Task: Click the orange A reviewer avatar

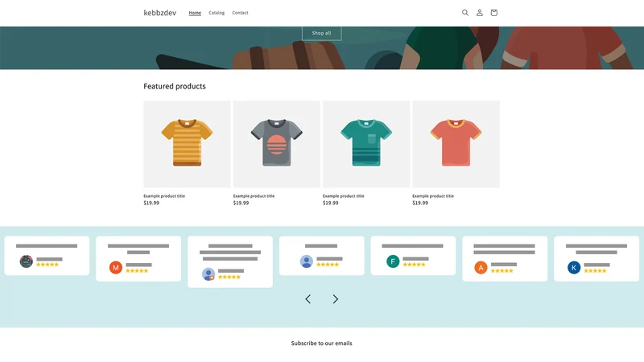Action: pos(481,268)
